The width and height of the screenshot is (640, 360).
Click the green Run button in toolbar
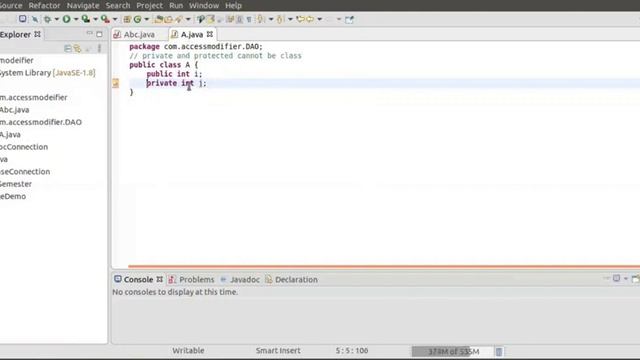[x=66, y=19]
